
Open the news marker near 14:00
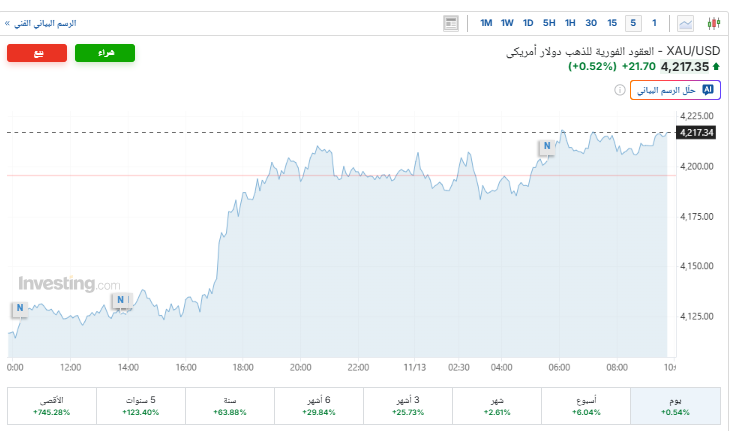(121, 300)
